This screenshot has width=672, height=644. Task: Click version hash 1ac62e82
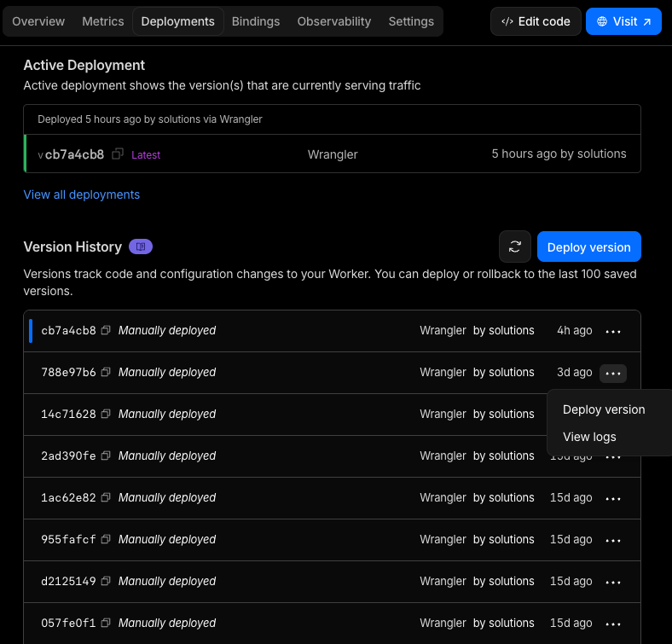click(x=68, y=497)
